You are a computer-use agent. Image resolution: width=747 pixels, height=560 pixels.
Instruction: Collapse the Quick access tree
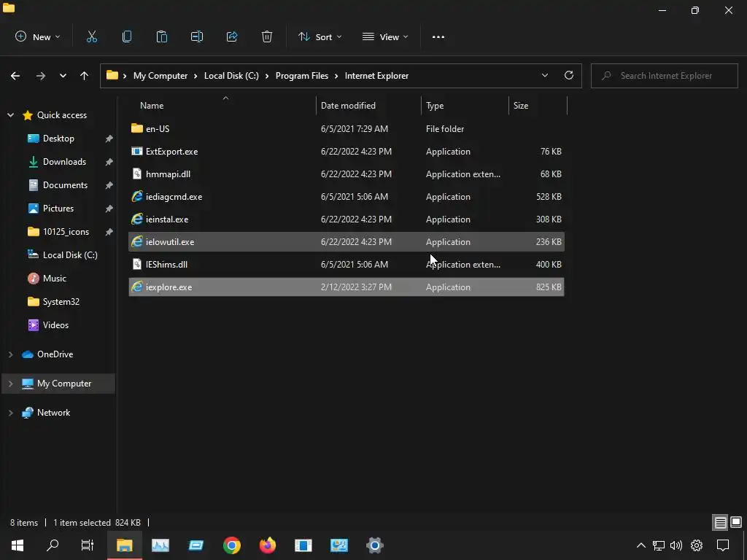point(10,114)
